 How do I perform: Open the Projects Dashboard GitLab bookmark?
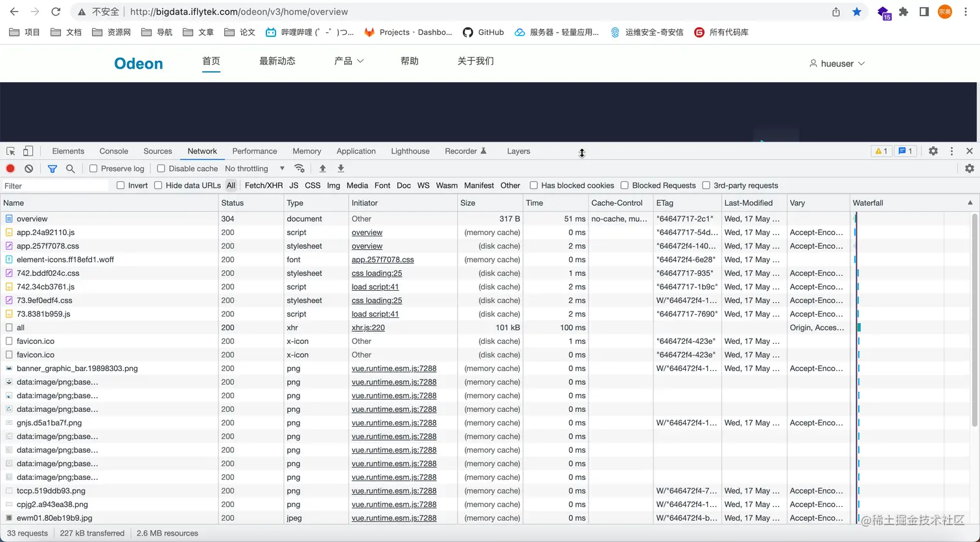[x=408, y=32]
